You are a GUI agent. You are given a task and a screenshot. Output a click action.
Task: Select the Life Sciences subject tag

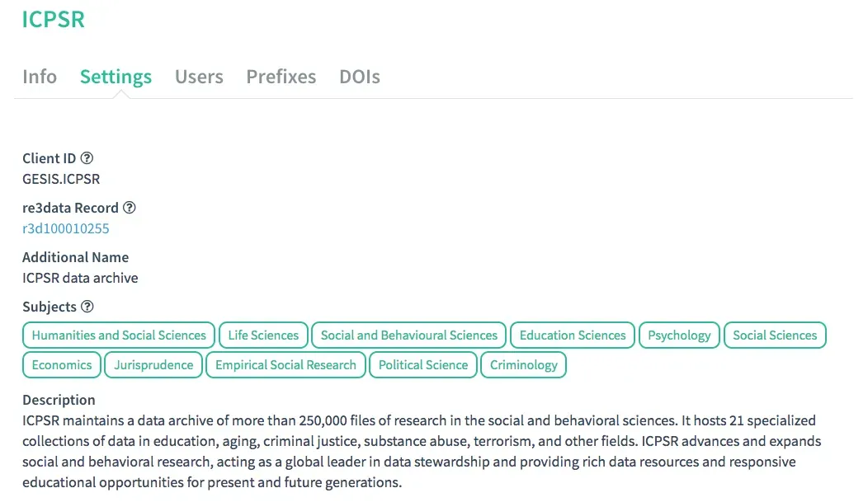(x=263, y=335)
